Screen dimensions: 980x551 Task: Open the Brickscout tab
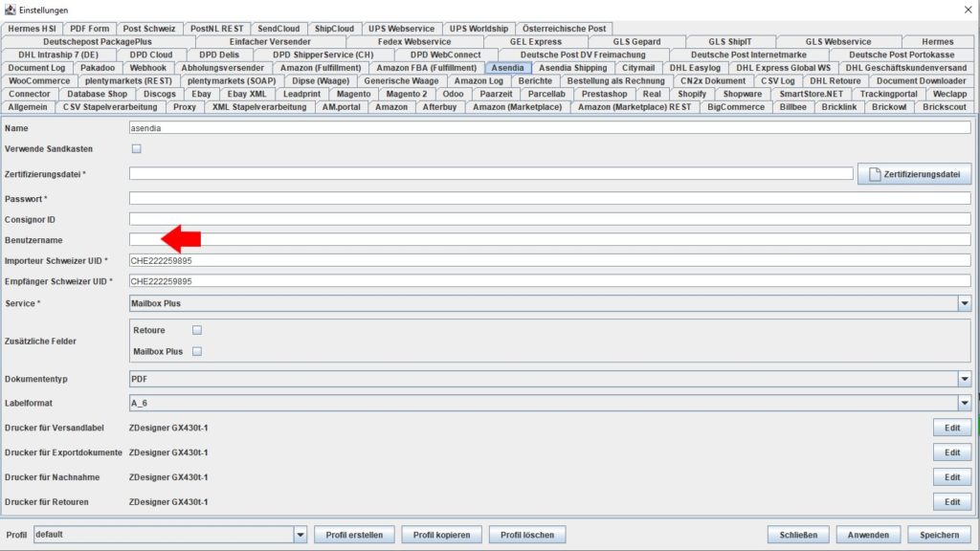[945, 107]
